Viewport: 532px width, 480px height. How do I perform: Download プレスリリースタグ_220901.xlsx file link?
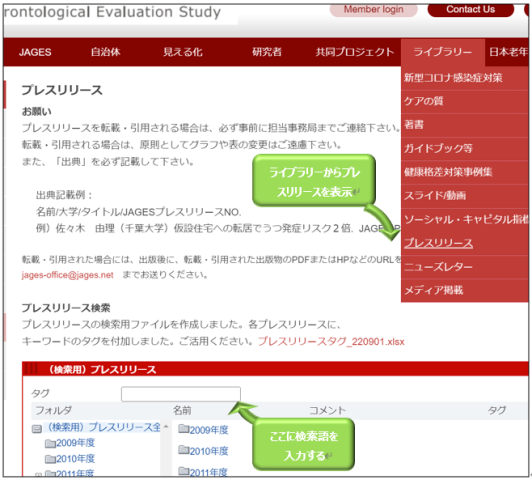coord(331,341)
